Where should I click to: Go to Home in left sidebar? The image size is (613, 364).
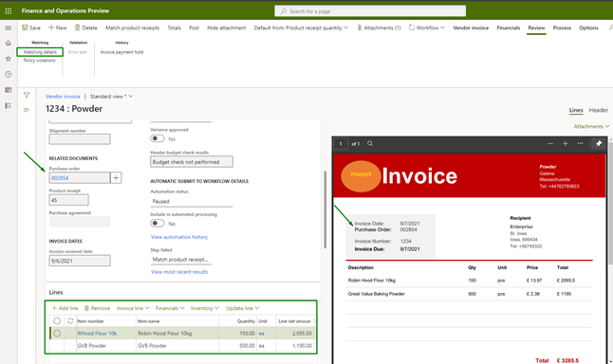[9, 43]
